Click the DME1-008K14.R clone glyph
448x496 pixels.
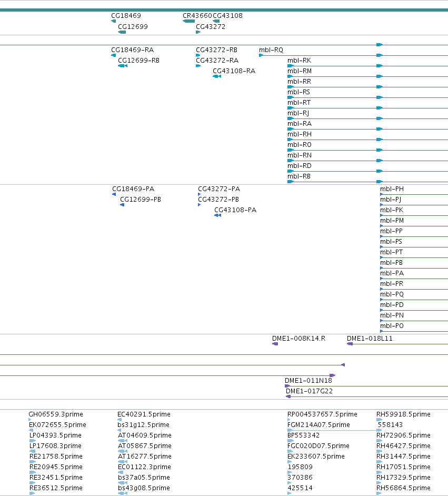coord(275,344)
